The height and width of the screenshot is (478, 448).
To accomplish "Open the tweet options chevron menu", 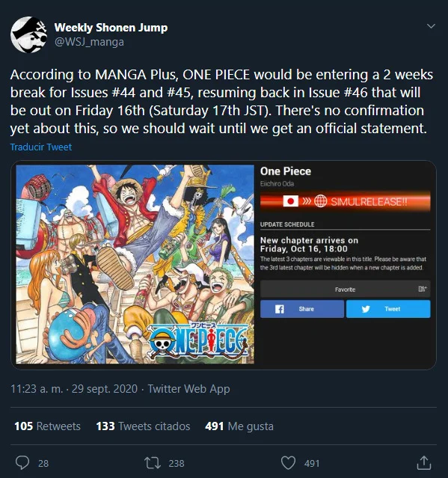I will (x=431, y=26).
